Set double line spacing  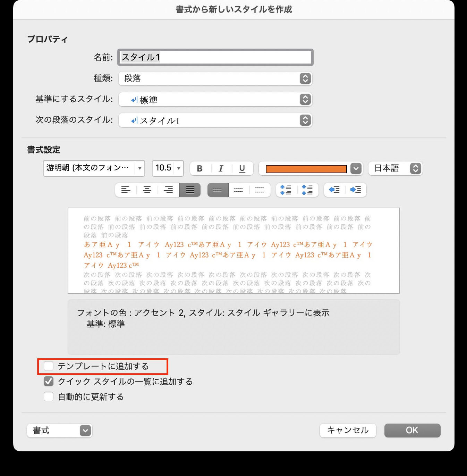coord(260,190)
